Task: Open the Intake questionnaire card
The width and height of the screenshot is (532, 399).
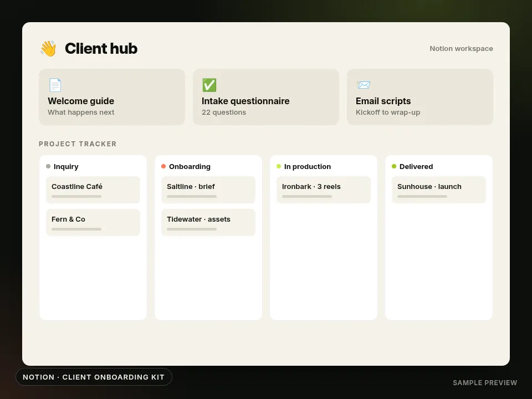Action: 266,97
